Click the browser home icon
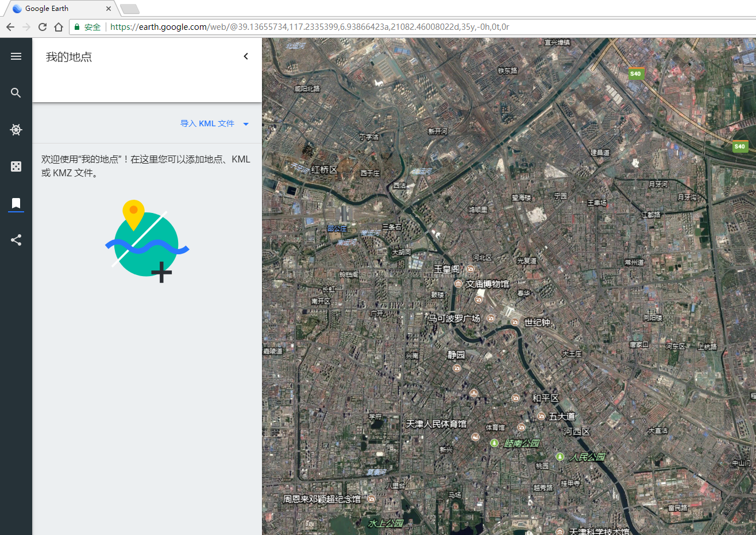This screenshot has width=756, height=535. (x=59, y=27)
